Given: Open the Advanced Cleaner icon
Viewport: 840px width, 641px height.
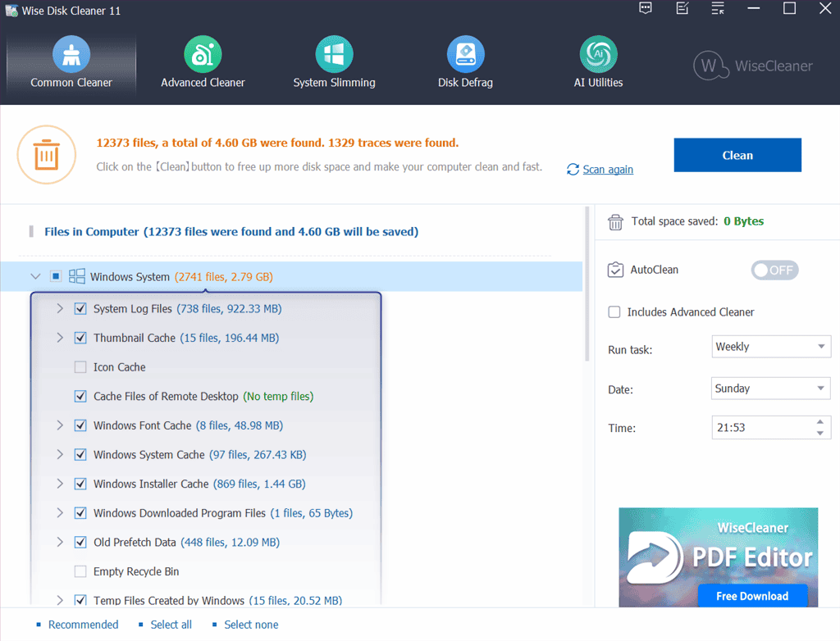Looking at the screenshot, I should point(203,55).
